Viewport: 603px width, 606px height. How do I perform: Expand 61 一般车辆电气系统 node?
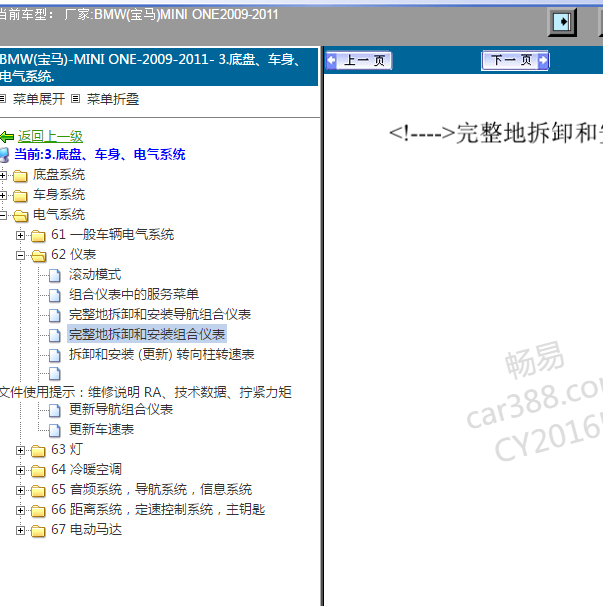pyautogui.click(x=20, y=235)
